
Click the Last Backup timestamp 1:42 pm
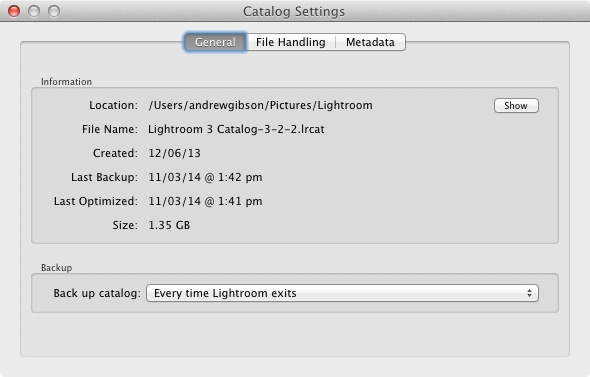240,177
